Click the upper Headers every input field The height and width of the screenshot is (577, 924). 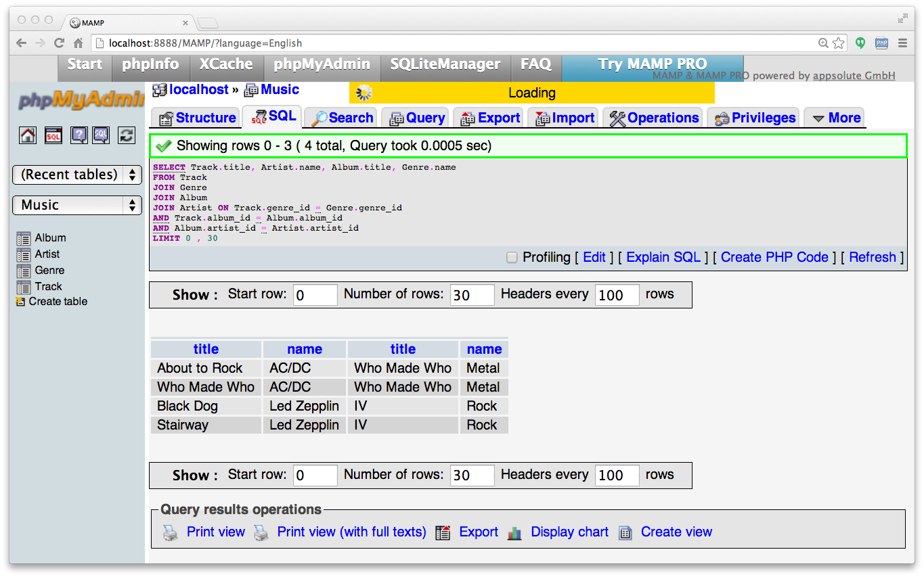[617, 295]
